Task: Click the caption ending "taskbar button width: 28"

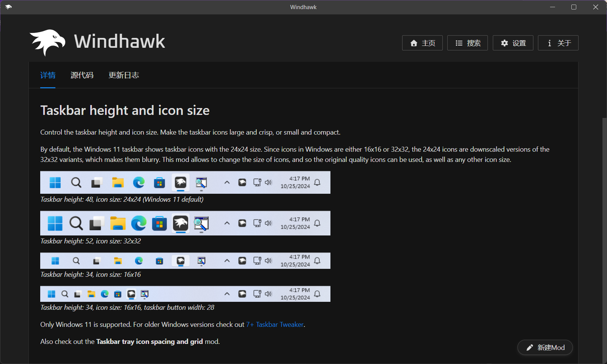Action: 127,308
